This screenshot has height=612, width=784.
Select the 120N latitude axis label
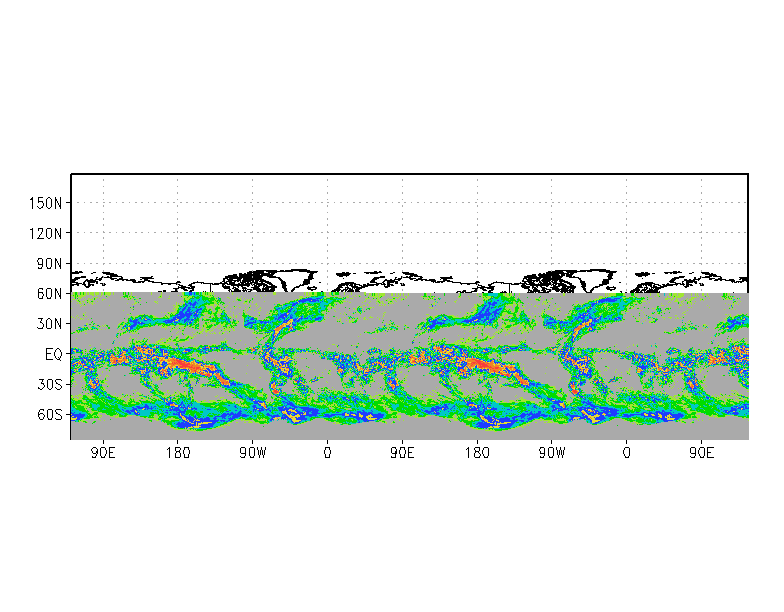pos(46,233)
